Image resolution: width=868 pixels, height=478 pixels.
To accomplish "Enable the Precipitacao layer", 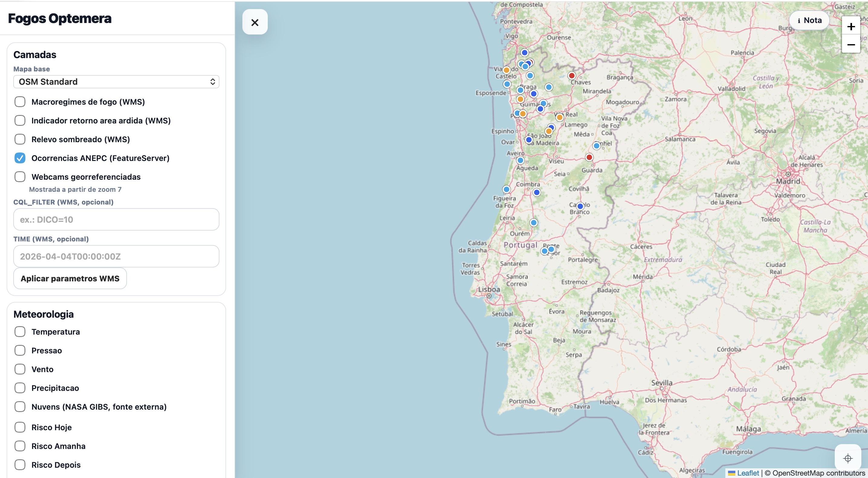I will (x=20, y=388).
